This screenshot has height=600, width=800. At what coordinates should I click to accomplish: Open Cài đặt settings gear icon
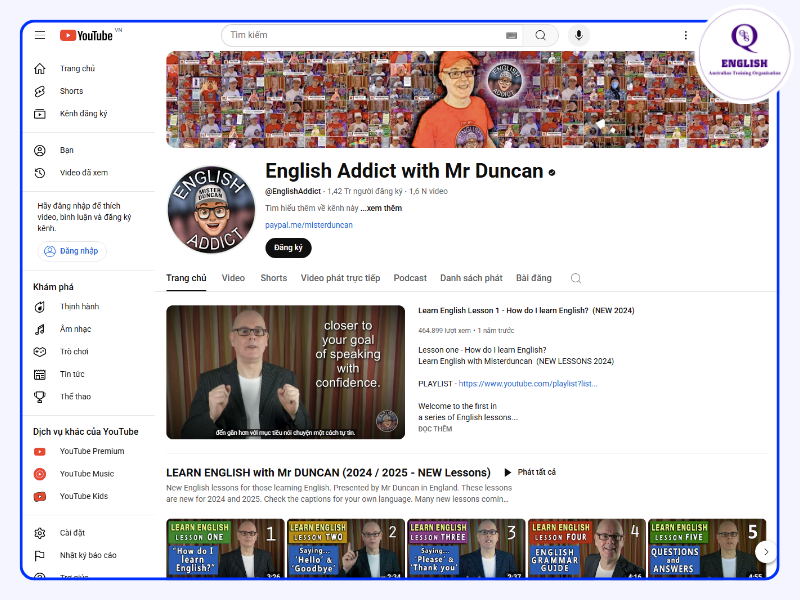40,533
